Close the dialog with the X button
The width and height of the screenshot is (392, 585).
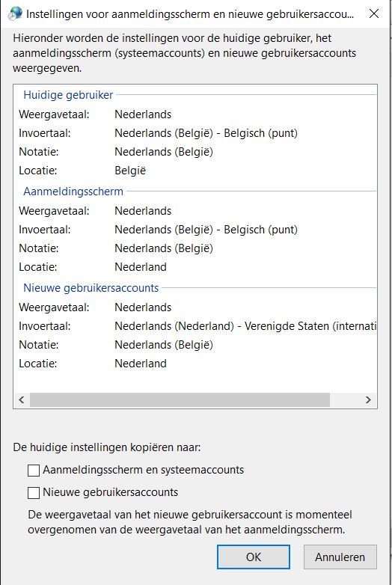tap(374, 13)
